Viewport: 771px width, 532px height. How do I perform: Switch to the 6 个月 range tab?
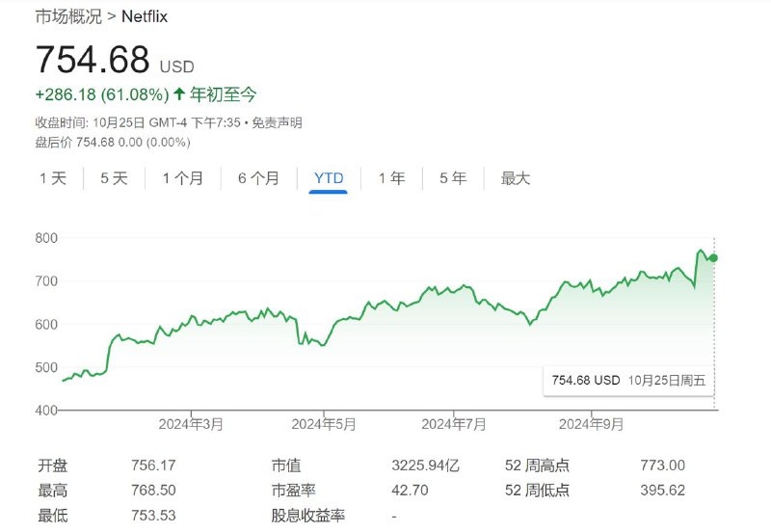(x=258, y=178)
